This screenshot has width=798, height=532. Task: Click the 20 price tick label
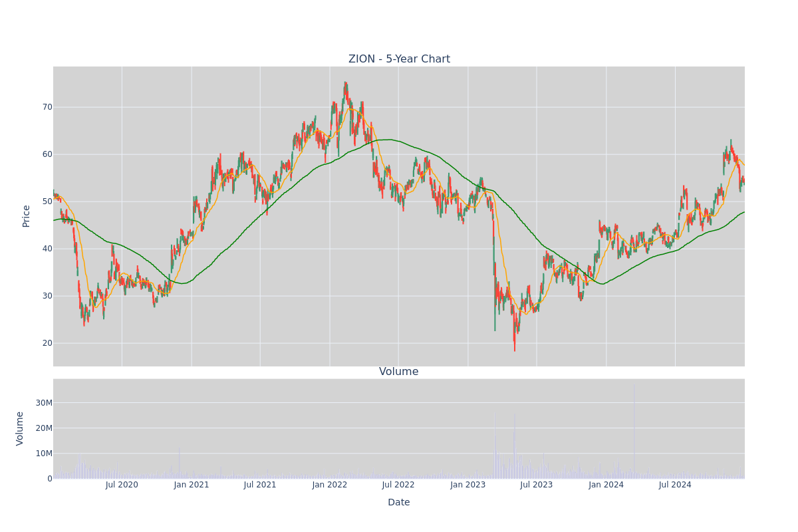click(47, 343)
